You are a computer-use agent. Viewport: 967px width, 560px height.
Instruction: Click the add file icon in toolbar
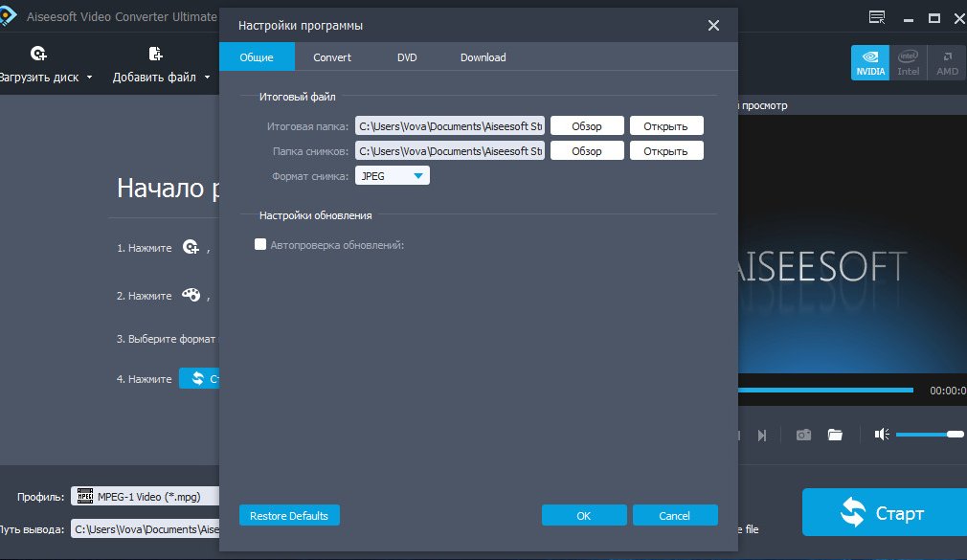(155, 55)
